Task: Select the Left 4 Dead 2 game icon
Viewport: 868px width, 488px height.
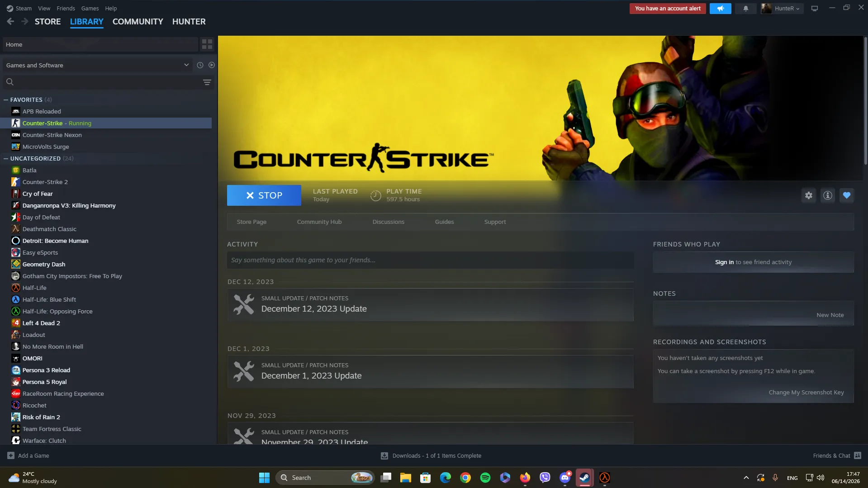Action: 16,323
